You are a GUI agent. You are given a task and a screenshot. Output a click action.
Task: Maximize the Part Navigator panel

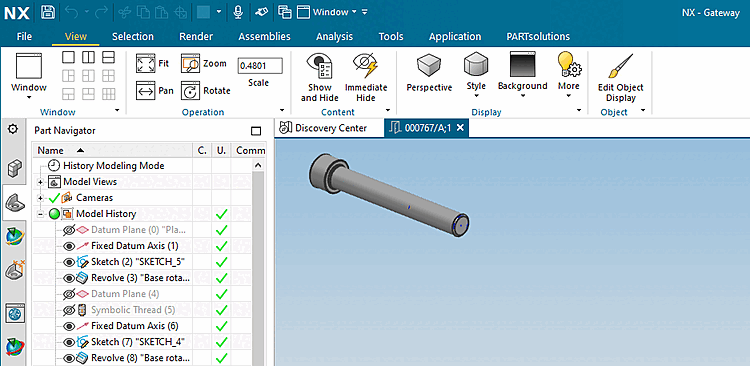click(256, 131)
